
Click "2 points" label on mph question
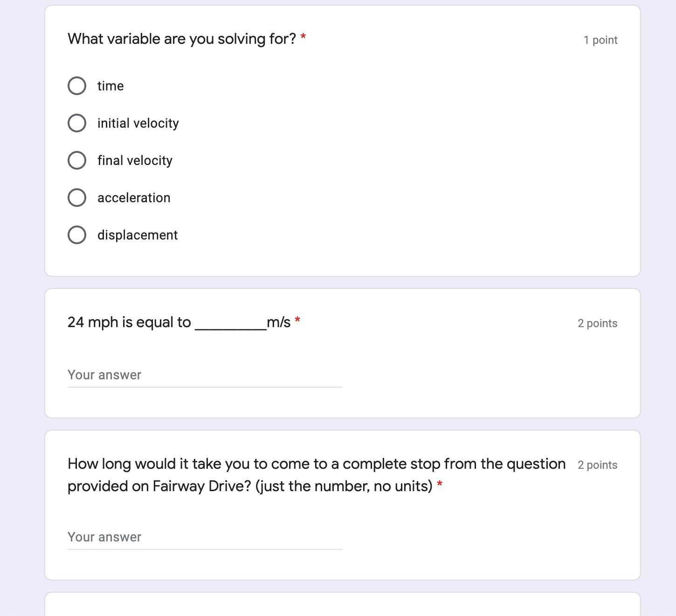click(x=597, y=323)
